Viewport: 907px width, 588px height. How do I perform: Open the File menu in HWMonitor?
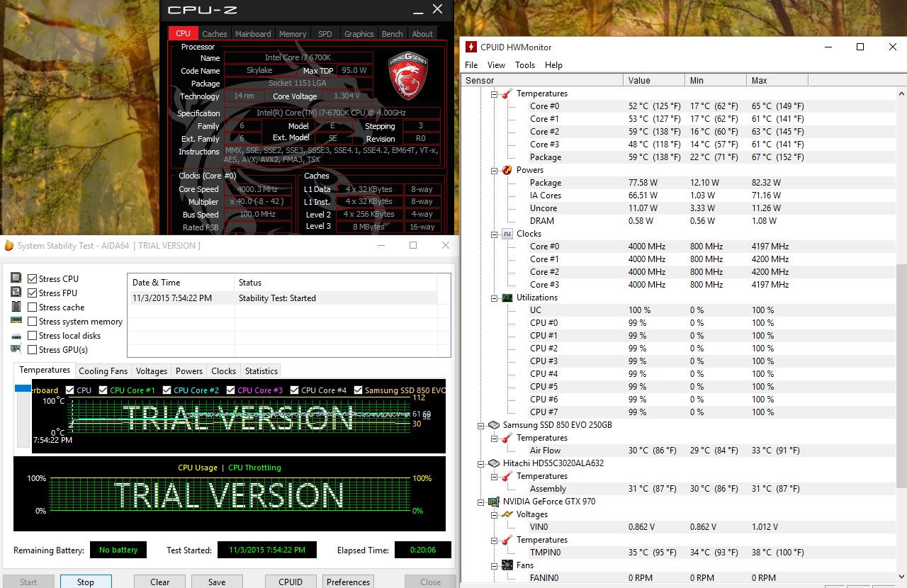(x=471, y=65)
